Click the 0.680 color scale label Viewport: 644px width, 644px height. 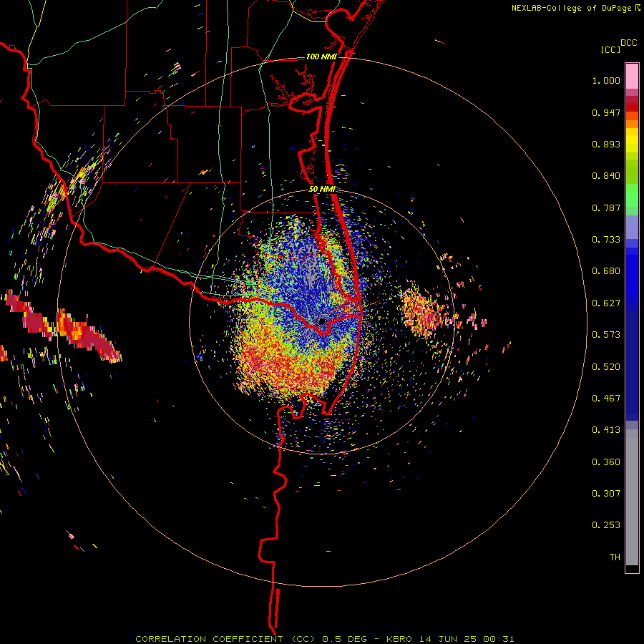pos(606,271)
